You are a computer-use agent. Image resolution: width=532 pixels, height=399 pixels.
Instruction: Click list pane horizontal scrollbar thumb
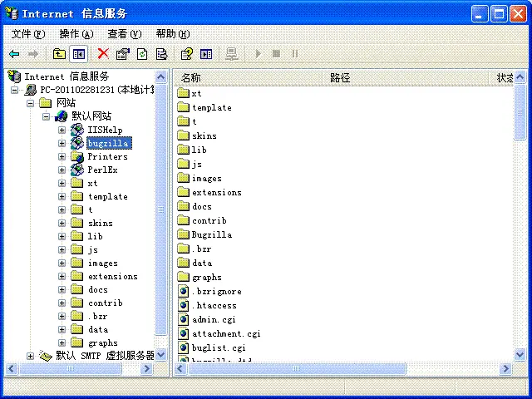click(297, 368)
